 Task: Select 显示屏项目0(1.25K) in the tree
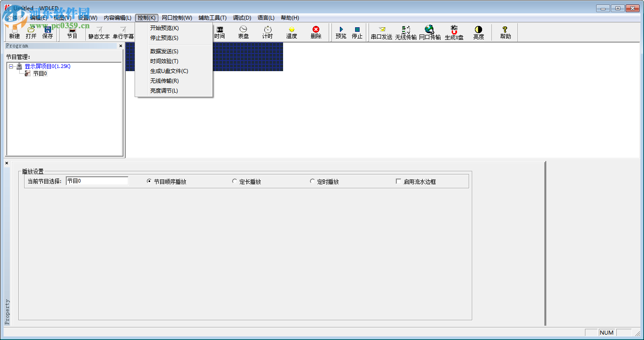[47, 66]
